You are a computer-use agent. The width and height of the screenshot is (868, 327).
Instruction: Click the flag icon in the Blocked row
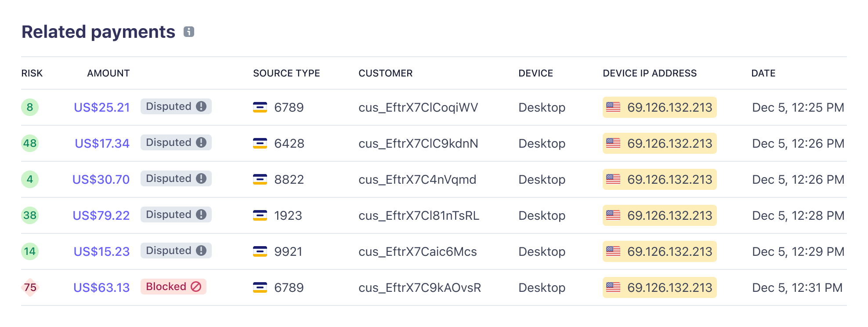[611, 287]
